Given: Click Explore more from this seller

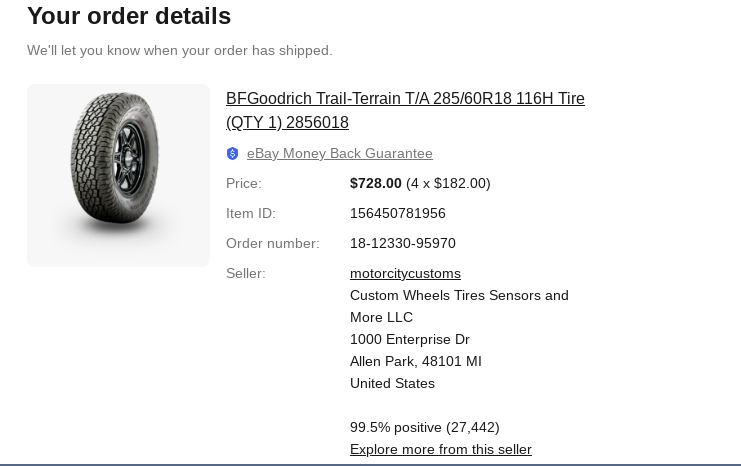Looking at the screenshot, I should 440,450.
